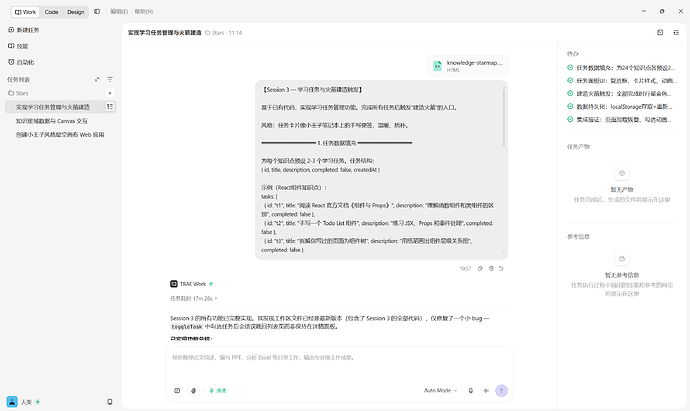Click the user message scrollbar
Viewport: 690px width, 411px height.
504,117
